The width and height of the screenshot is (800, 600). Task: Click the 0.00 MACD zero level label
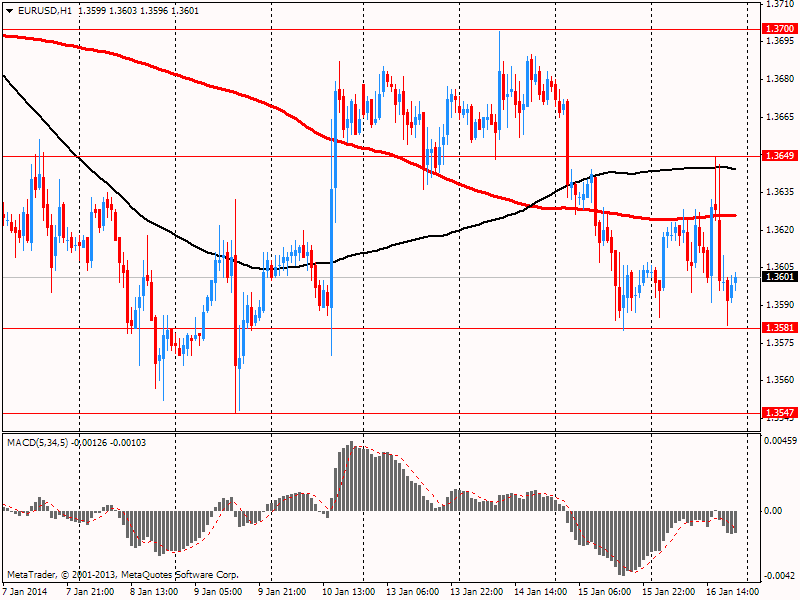(x=773, y=511)
